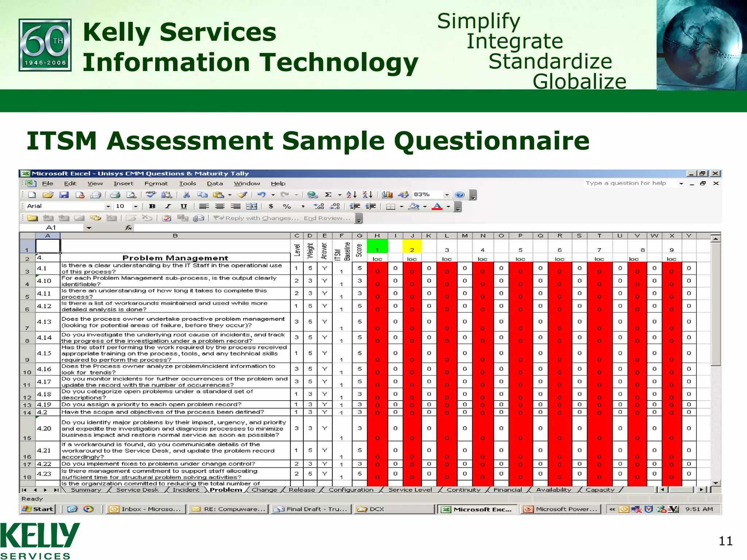This screenshot has width=747, height=560.
Task: Run the ABC spelling check icon
Action: click(x=151, y=195)
